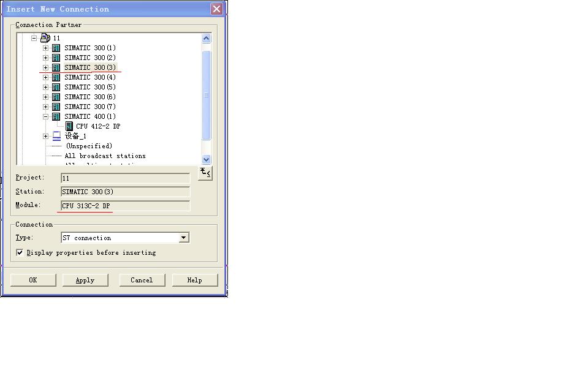Image resolution: width=562 pixels, height=392 pixels.
Task: Click the OK button
Action: [x=33, y=280]
